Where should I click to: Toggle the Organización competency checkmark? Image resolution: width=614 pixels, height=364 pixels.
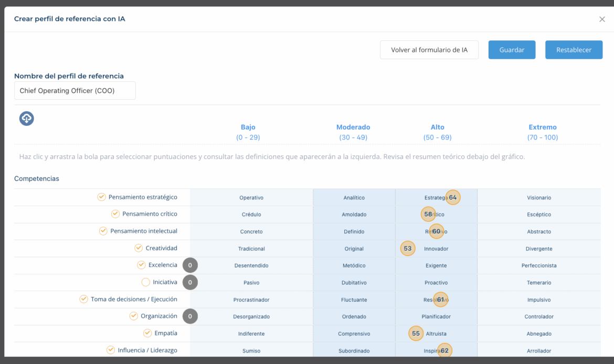coord(133,316)
